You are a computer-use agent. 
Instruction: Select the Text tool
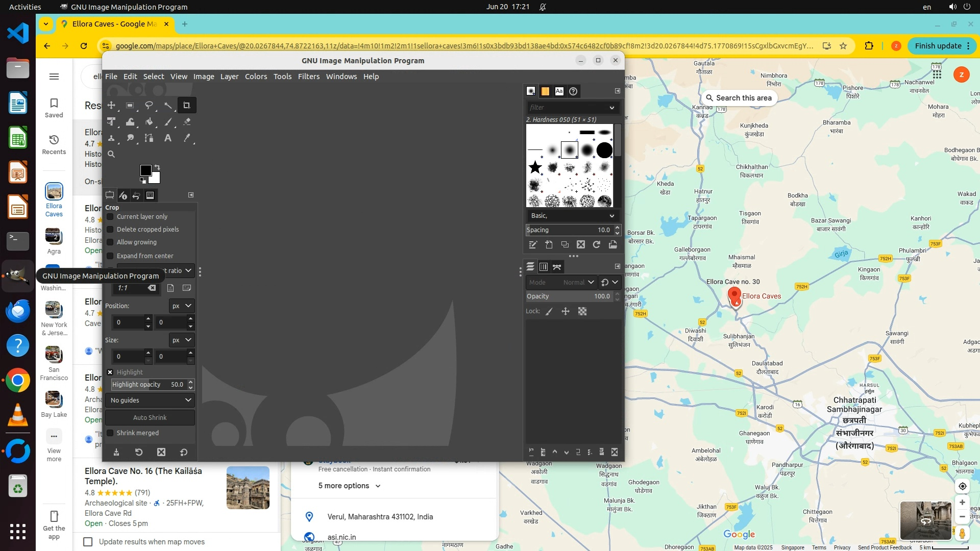pos(167,138)
